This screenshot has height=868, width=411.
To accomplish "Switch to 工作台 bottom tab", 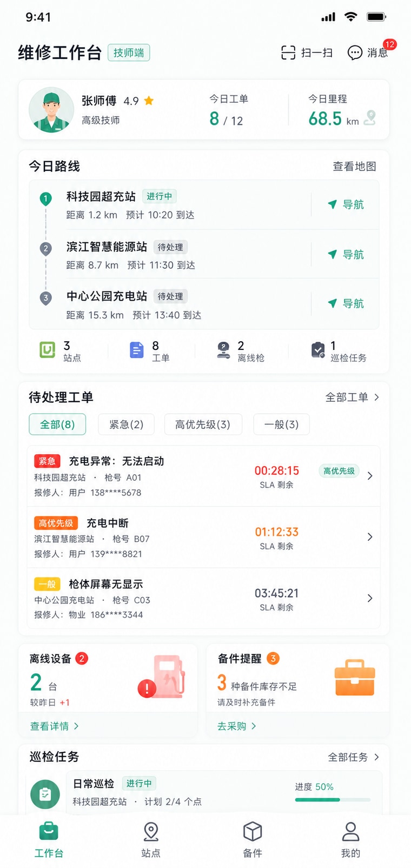I will (49, 840).
